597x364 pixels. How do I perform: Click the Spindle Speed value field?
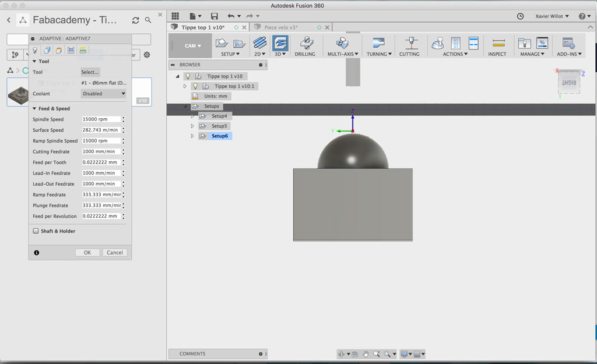point(101,119)
